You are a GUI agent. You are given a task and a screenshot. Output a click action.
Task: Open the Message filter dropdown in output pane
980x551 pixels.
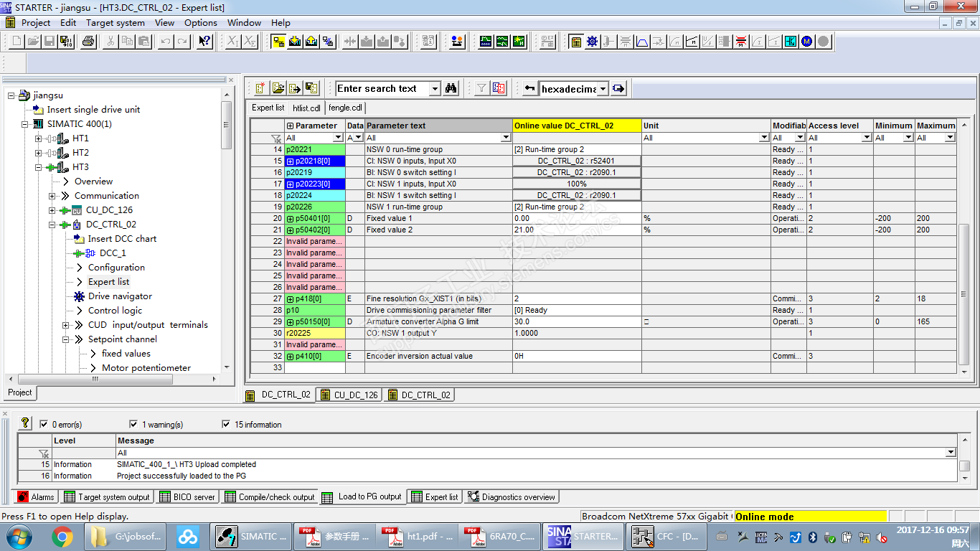click(951, 453)
